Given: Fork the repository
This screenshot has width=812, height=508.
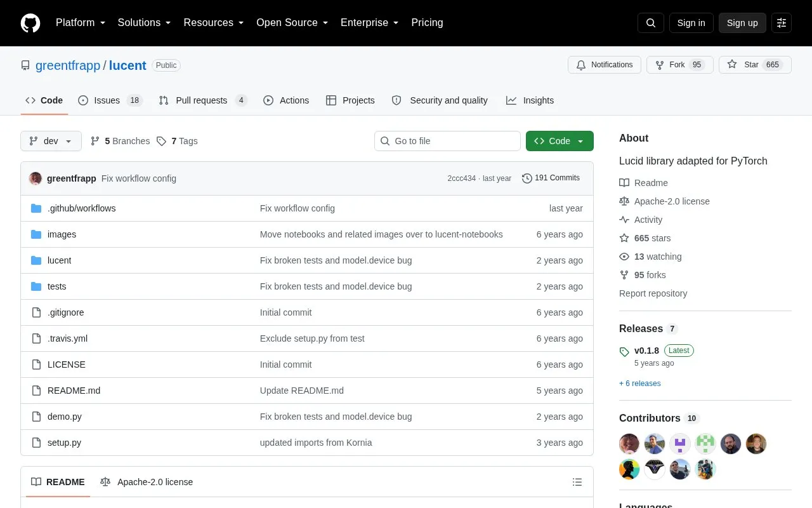Looking at the screenshot, I should 680,65.
